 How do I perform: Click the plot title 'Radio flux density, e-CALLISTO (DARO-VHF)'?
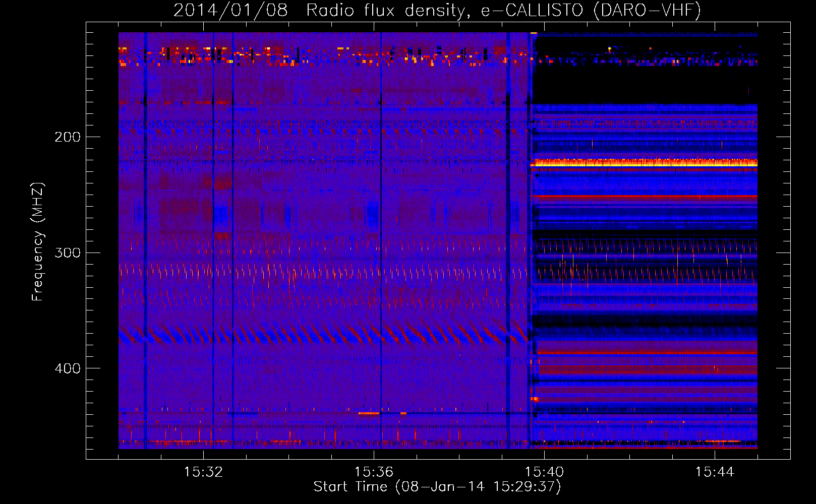pos(503,11)
